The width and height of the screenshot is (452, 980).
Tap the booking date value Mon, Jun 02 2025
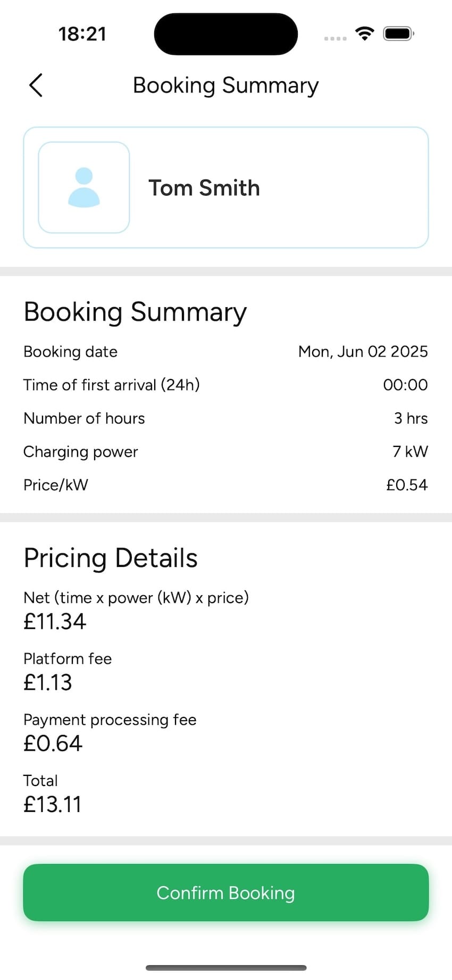click(x=363, y=352)
